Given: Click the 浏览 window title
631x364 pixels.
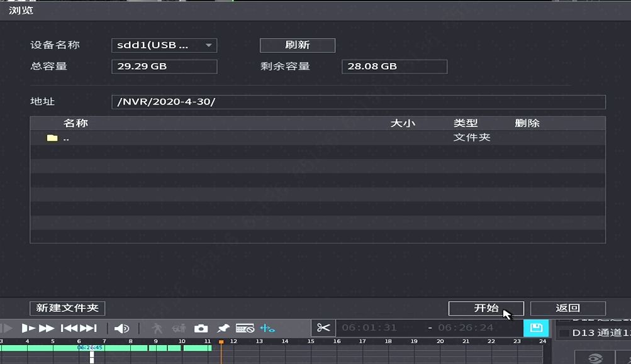Looking at the screenshot, I should coord(21,11).
